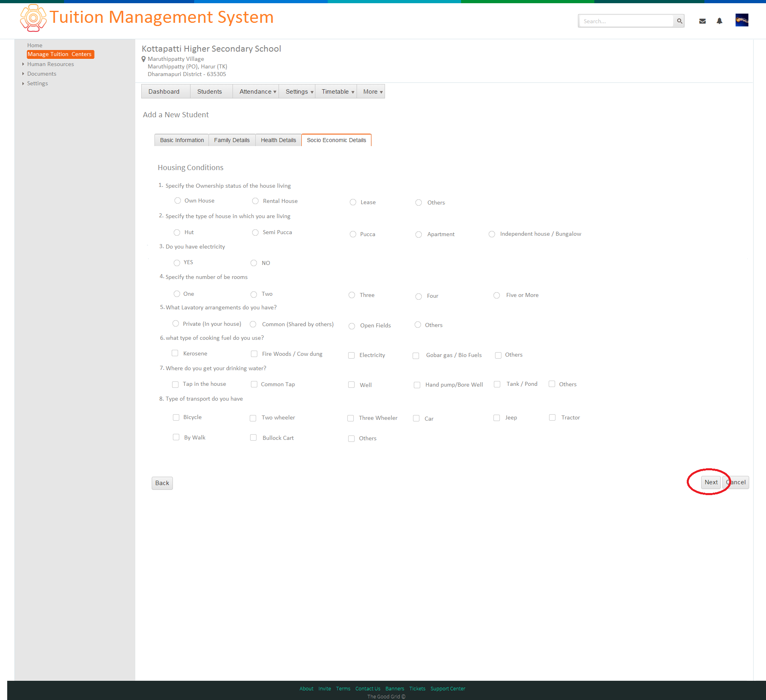Image resolution: width=766 pixels, height=700 pixels.
Task: Tick the Three Wheeler checkbox
Action: click(x=351, y=418)
